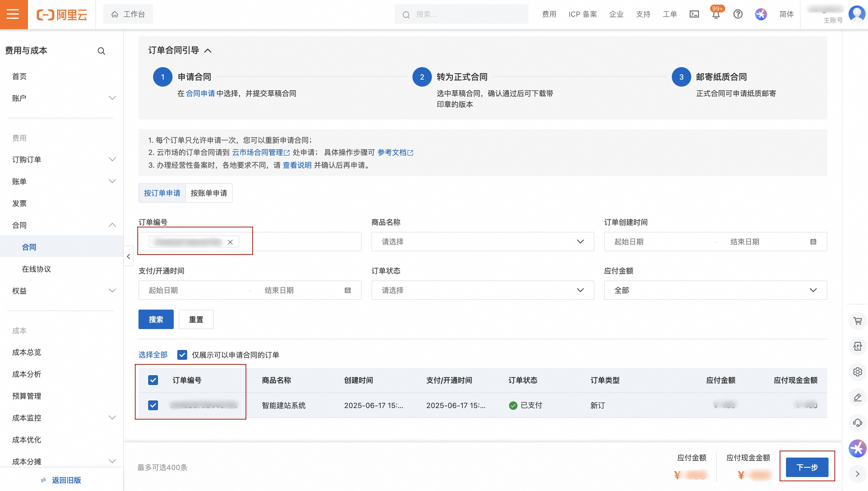The image size is (868, 491).
Task: Click the 下一步 button
Action: pos(807,467)
